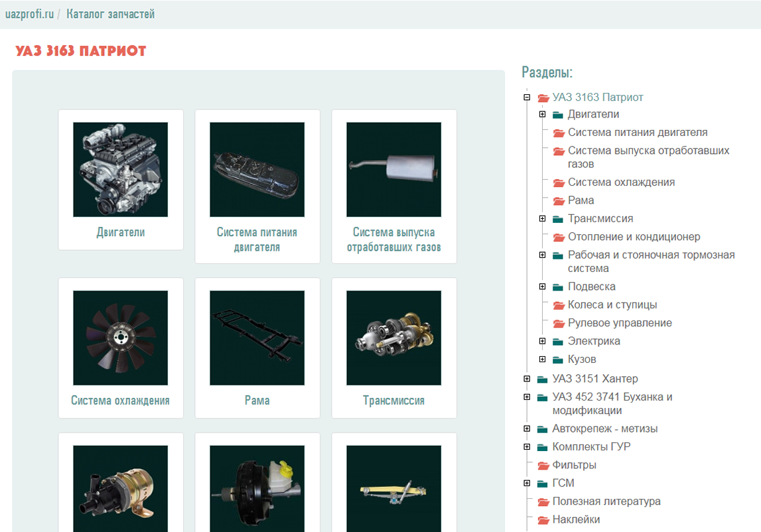Expand the Комплекты ГУР node
This screenshot has height=532, width=761.
(x=527, y=447)
